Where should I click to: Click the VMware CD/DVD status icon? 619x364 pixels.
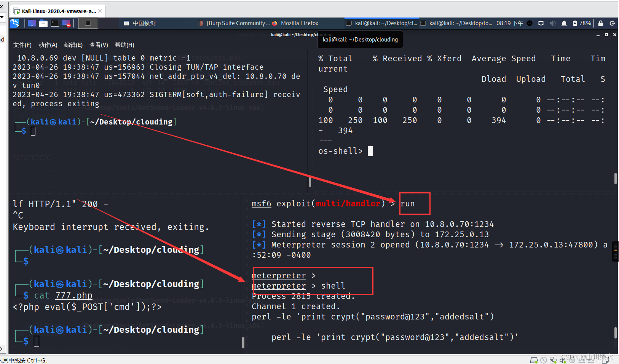click(544, 360)
